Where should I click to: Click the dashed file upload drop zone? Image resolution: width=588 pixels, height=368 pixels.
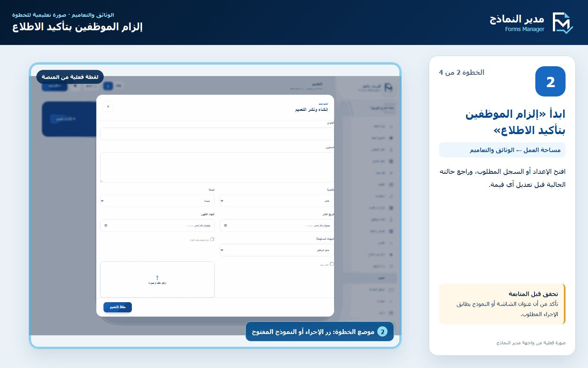point(157,279)
